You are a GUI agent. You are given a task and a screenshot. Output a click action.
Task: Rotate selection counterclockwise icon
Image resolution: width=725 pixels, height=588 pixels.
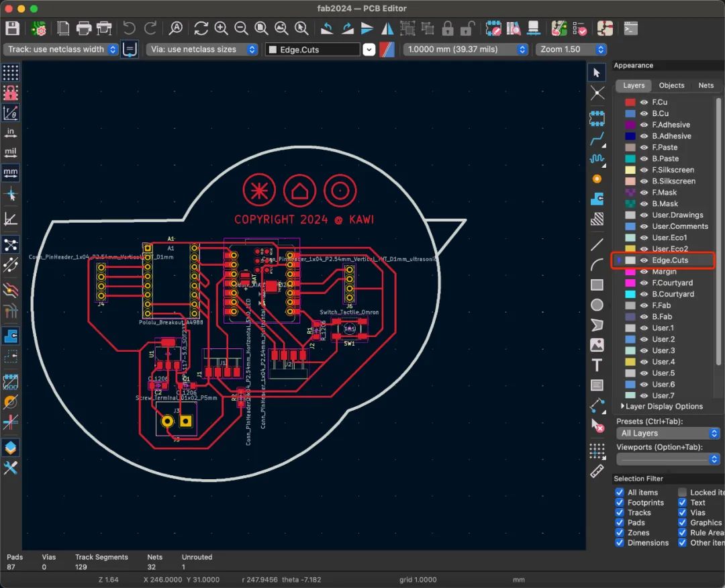327,29
